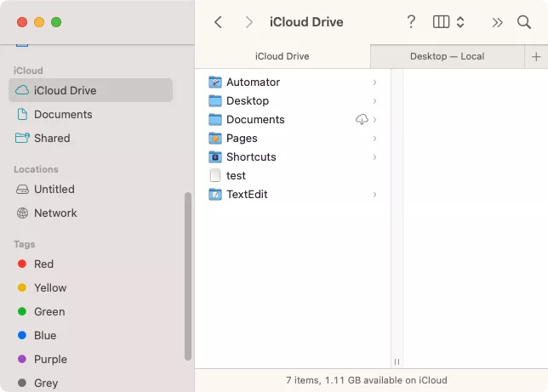Click the forward navigation arrow

tap(248, 22)
